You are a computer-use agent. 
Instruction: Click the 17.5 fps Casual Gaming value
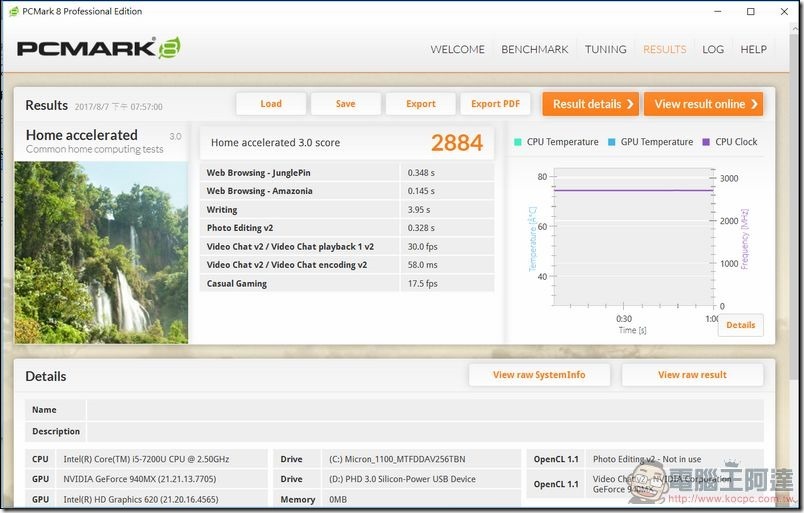[x=423, y=283]
